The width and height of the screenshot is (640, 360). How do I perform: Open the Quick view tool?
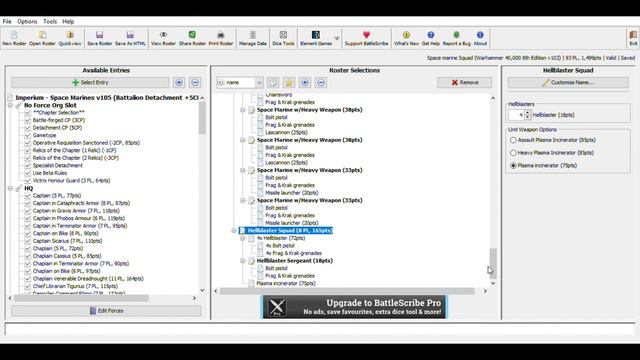pyautogui.click(x=70, y=38)
